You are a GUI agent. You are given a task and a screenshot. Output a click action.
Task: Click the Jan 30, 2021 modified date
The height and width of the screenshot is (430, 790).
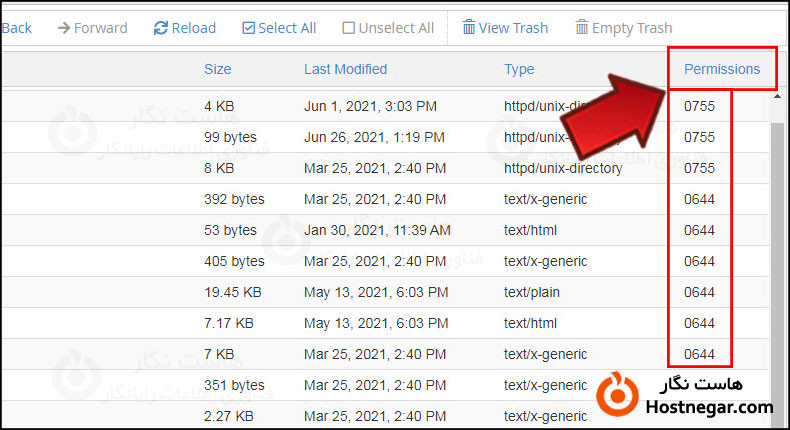point(377,230)
